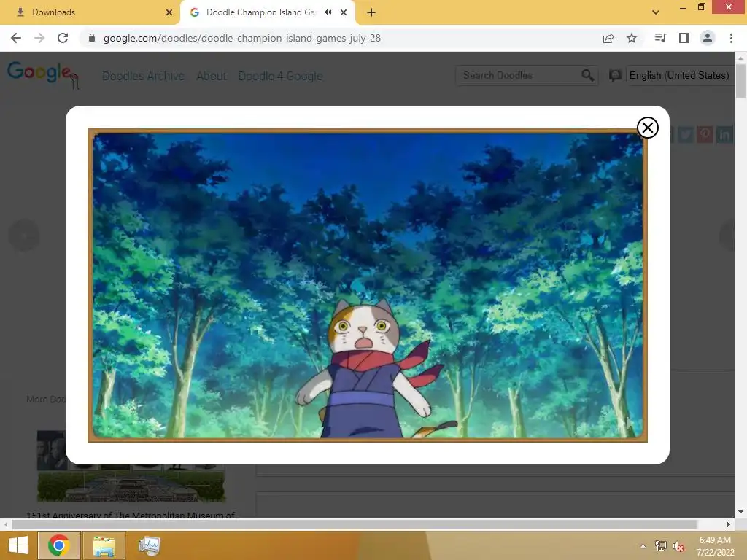
Task: Click the language speech bubble icon
Action: click(615, 75)
